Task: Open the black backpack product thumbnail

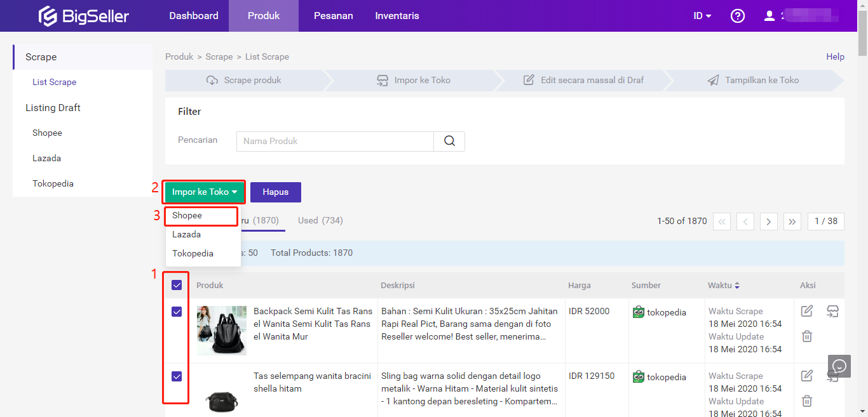Action: (222, 330)
